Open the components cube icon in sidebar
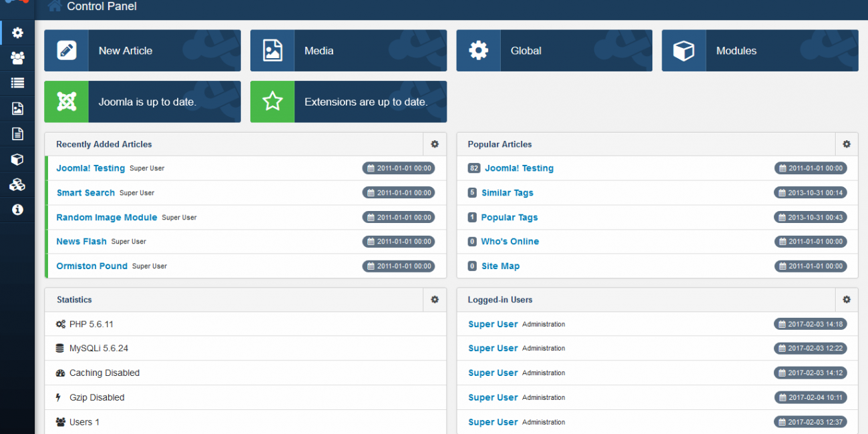868x434 pixels. tap(17, 160)
